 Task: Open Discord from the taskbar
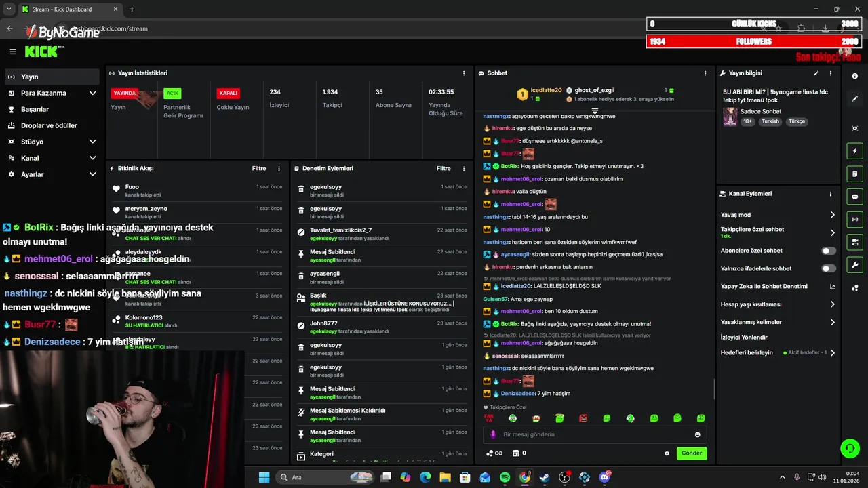click(604, 477)
